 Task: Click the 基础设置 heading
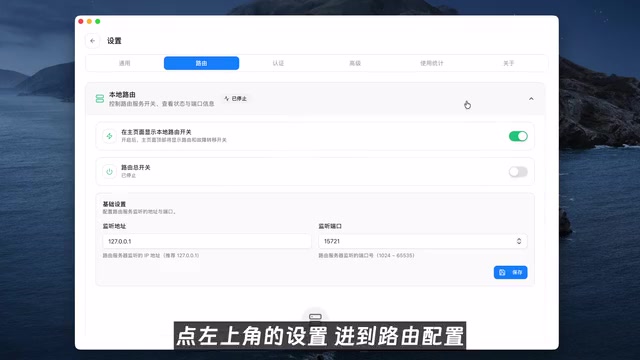pyautogui.click(x=114, y=204)
